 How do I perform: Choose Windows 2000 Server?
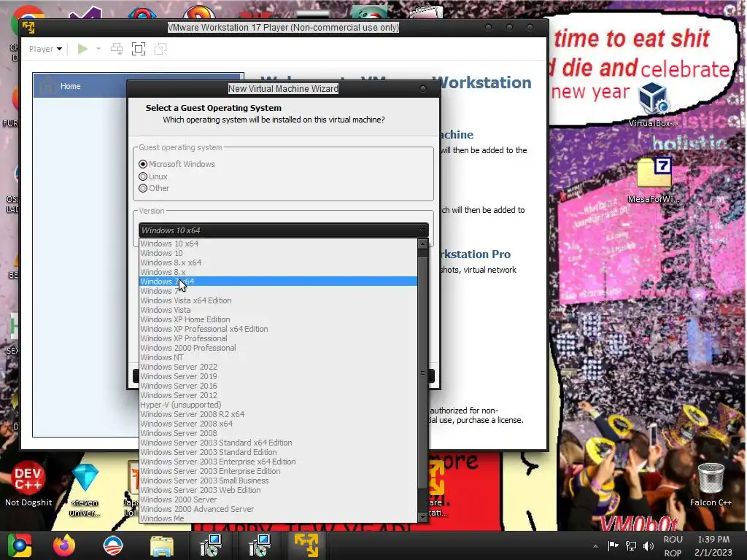point(278,499)
